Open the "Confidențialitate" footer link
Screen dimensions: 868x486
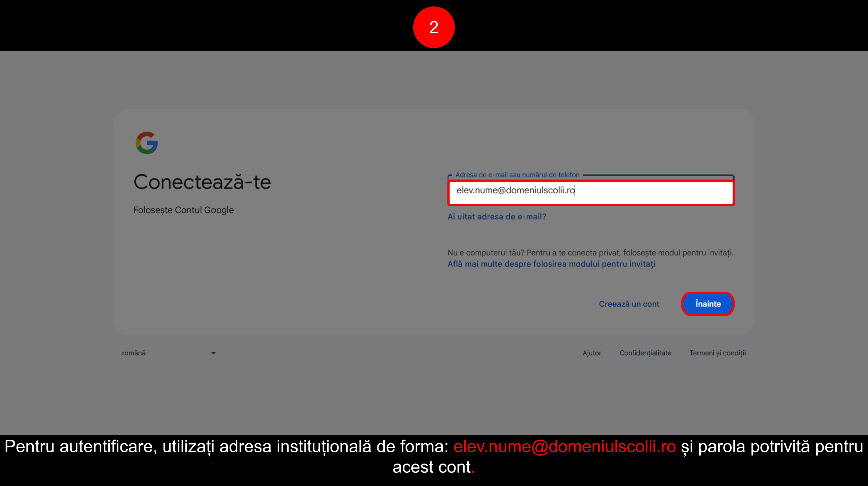click(x=645, y=353)
